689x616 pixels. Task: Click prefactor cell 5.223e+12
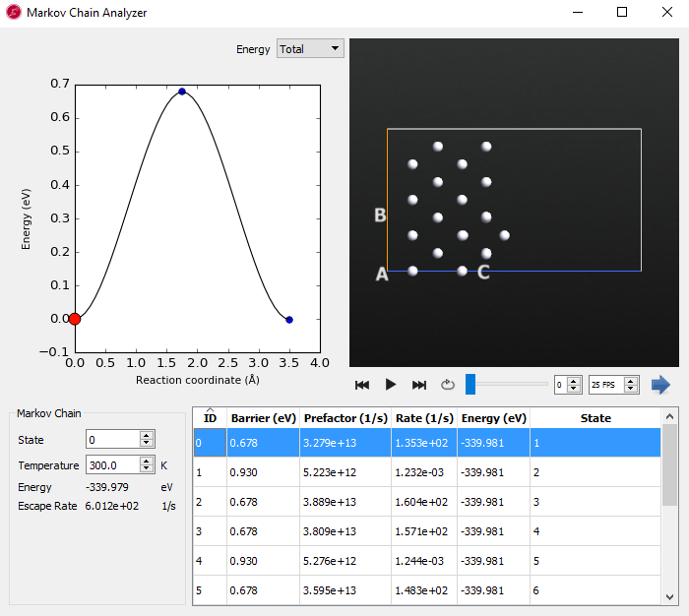click(345, 472)
